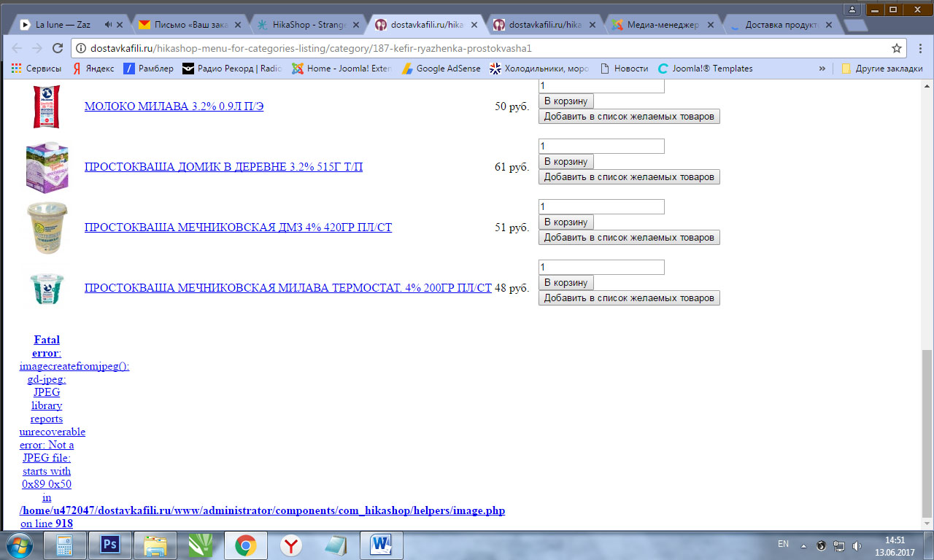Open ПРОСТОКВАША МЕЧНИКОВСКАЯ ДМЗ 4% 420ГР link
This screenshot has height=560, width=934.
tap(238, 227)
